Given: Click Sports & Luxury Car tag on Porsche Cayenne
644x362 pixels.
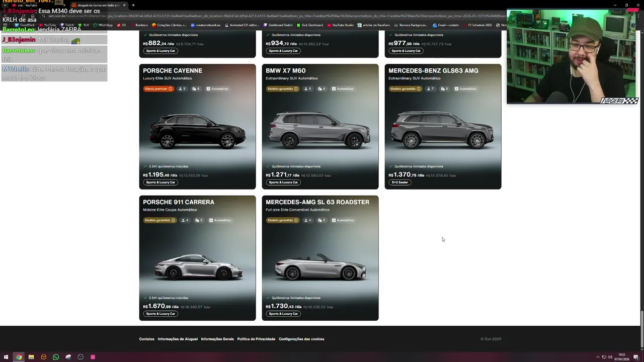Looking at the screenshot, I should pyautogui.click(x=160, y=182).
